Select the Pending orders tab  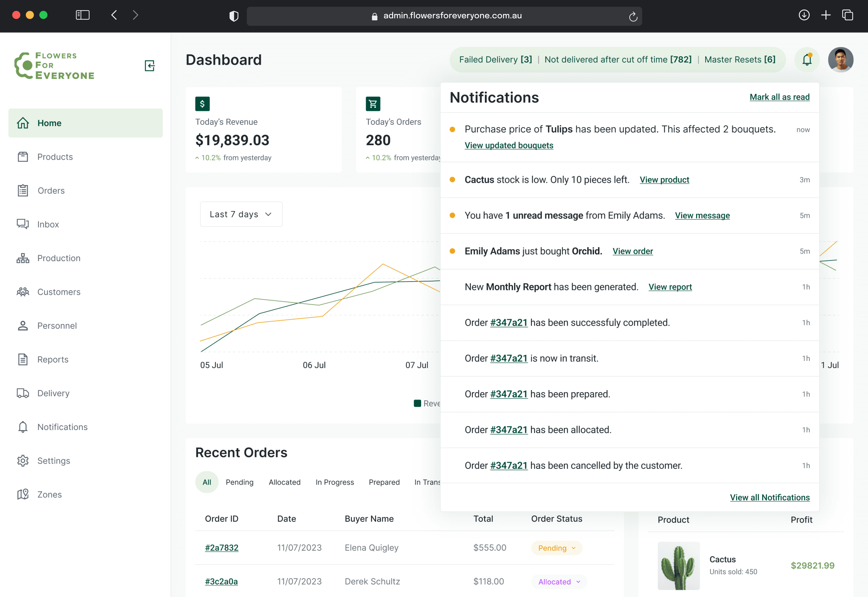[x=240, y=482]
